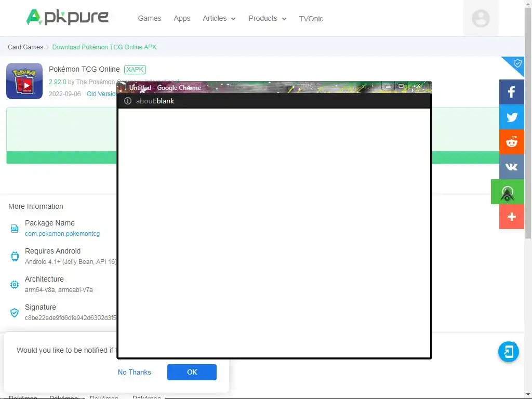Click the Requires Android robot icon
Viewport: 532px width, 399px height.
(x=14, y=256)
